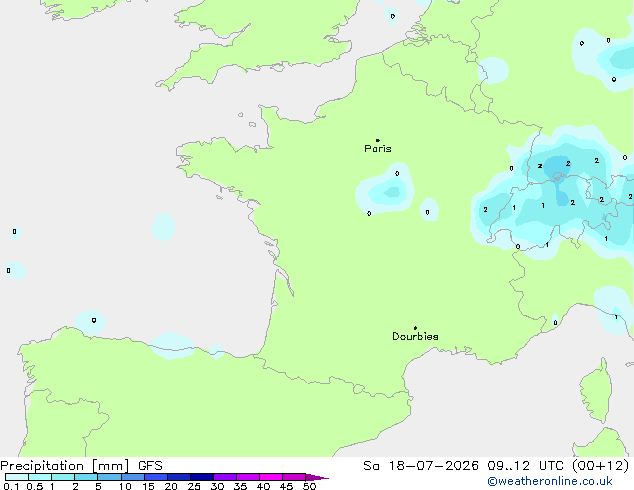
Task: Click the bright magenta 40 mm swatch
Action: point(271,477)
